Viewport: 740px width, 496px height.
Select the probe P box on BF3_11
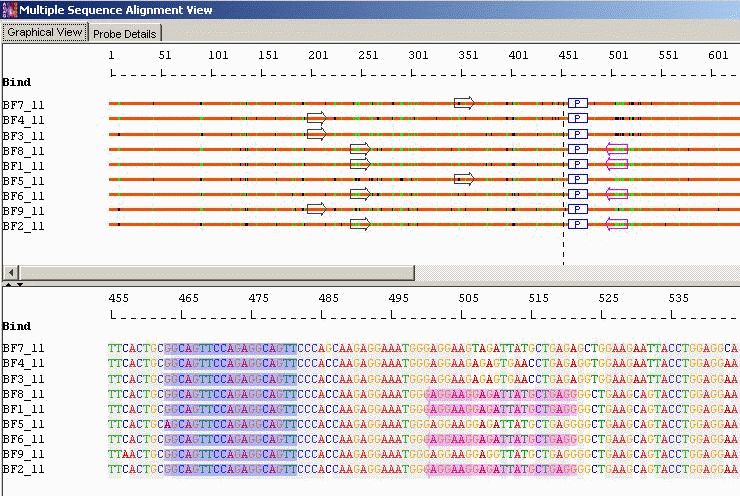[x=578, y=134]
